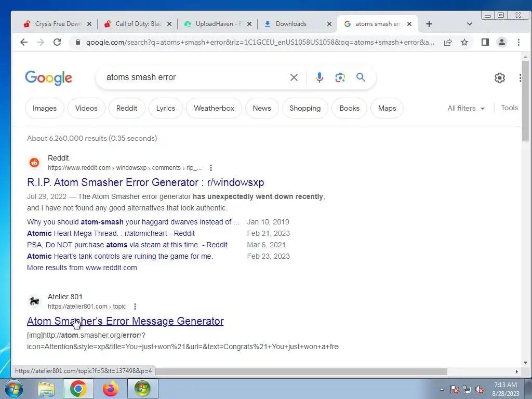Close the atoms smash error tab
This screenshot has width=532, height=399.
409,24
